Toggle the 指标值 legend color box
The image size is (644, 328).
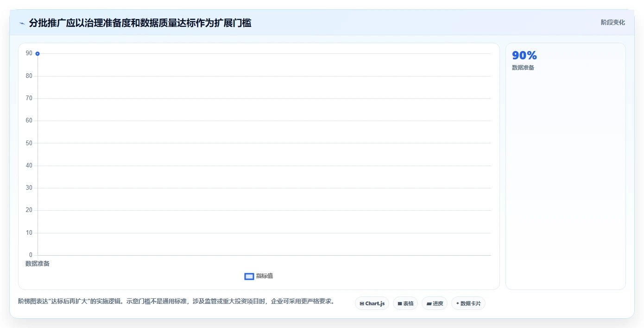pyautogui.click(x=249, y=277)
